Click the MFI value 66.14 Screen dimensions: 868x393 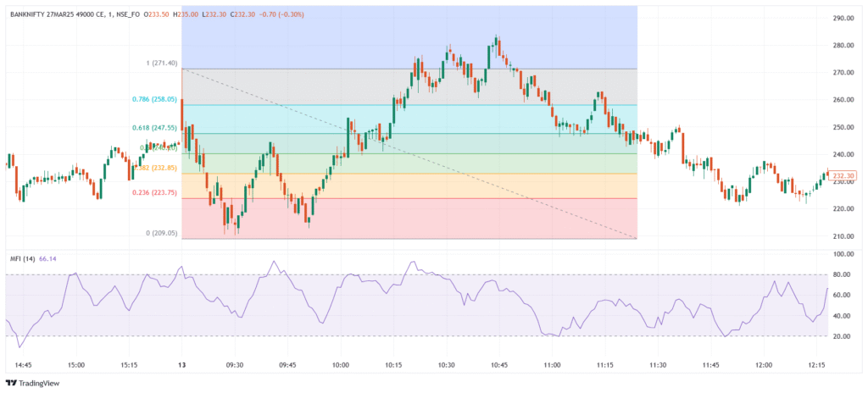(50, 258)
